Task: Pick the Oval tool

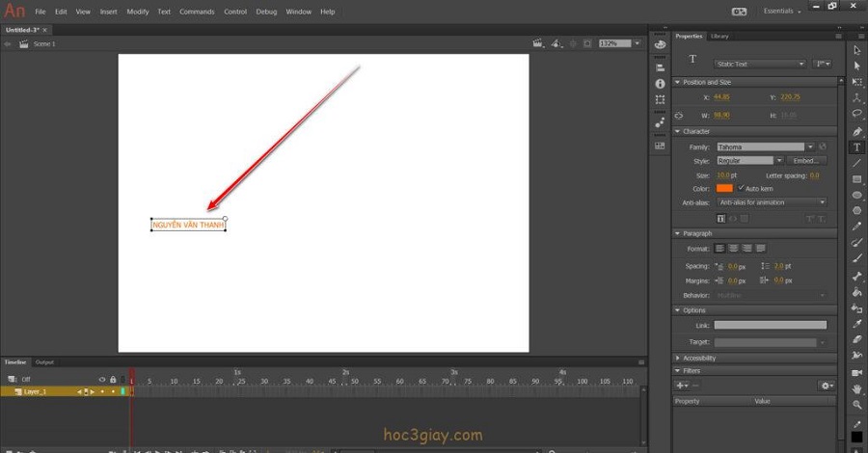Action: tap(856, 196)
